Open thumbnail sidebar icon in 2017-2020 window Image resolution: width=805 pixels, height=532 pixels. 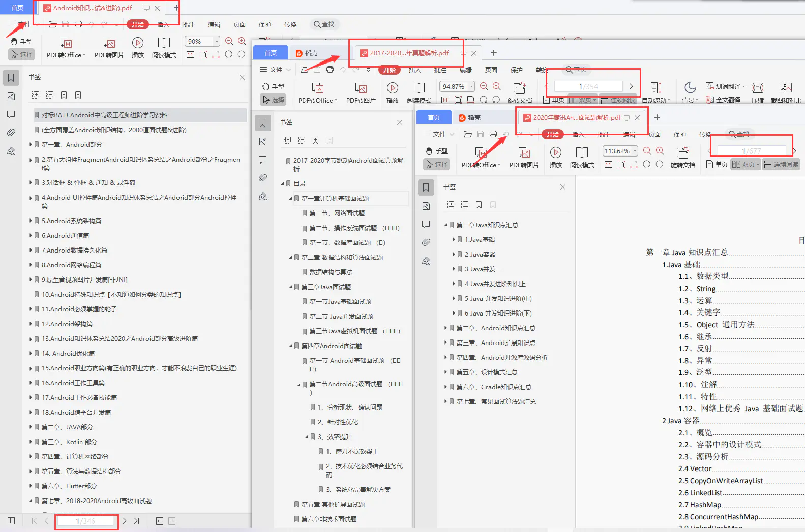pyautogui.click(x=263, y=141)
